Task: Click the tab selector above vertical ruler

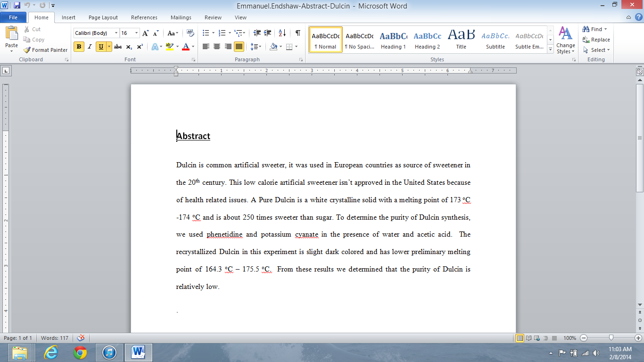Action: pos(6,71)
